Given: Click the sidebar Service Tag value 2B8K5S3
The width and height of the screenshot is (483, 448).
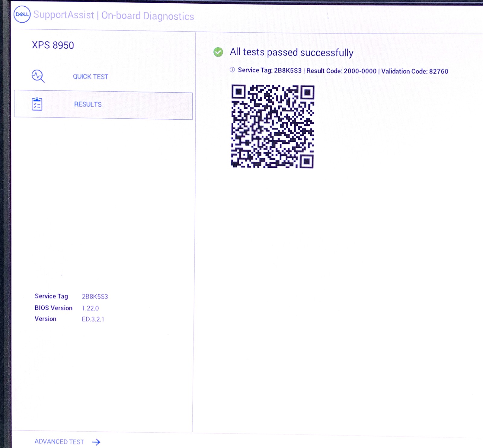Looking at the screenshot, I should click(95, 297).
